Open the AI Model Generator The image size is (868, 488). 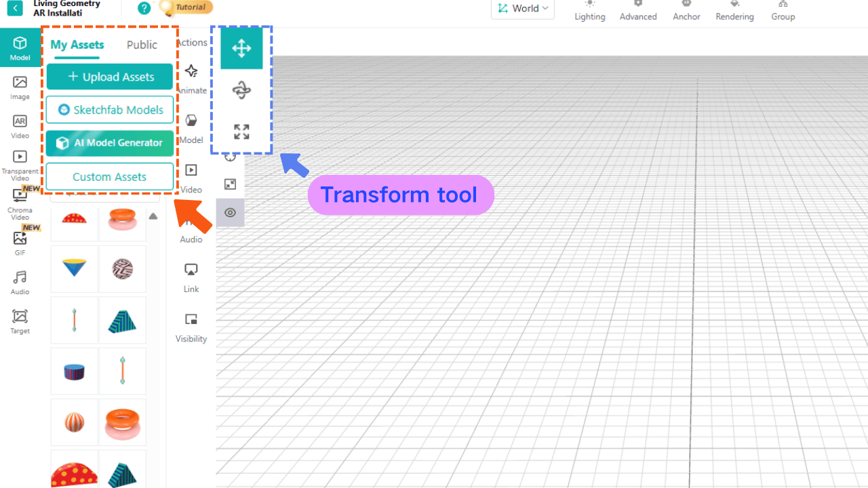110,143
